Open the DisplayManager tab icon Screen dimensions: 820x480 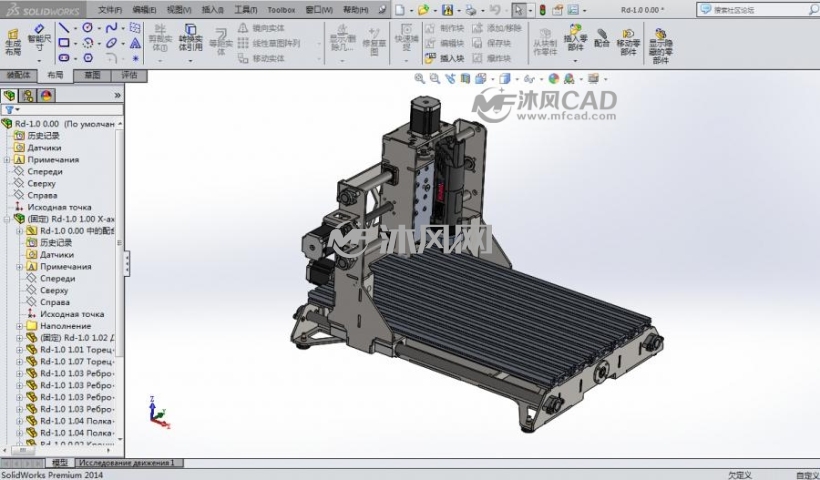pos(46,95)
